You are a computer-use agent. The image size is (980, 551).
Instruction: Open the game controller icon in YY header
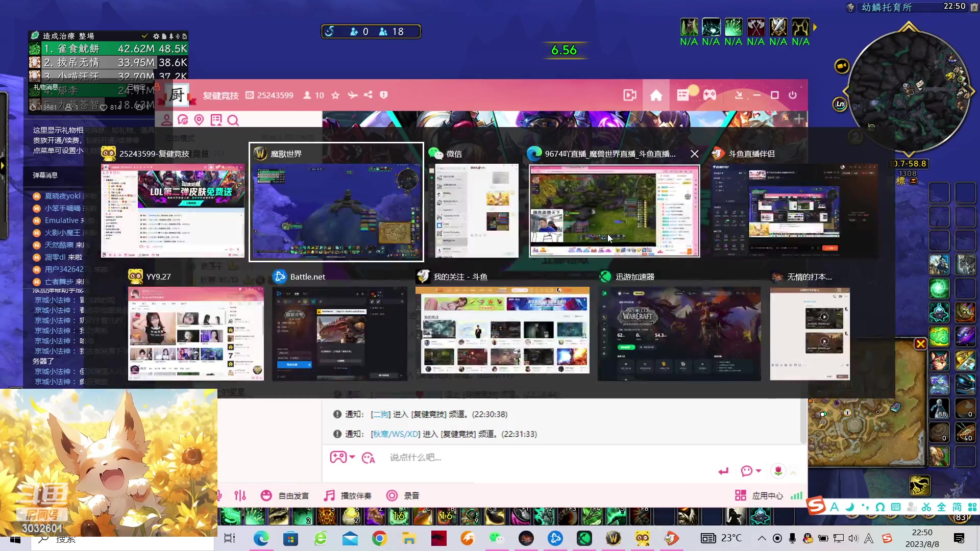[710, 95]
